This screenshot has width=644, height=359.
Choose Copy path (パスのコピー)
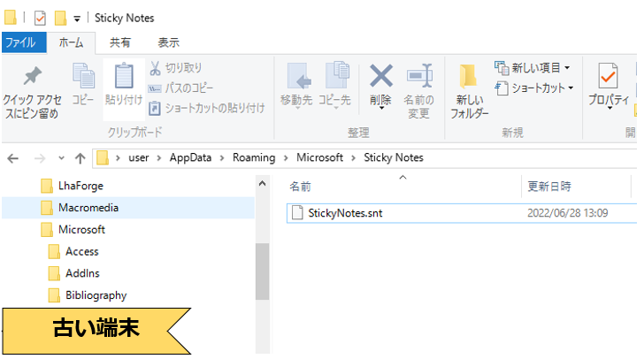tap(180, 88)
